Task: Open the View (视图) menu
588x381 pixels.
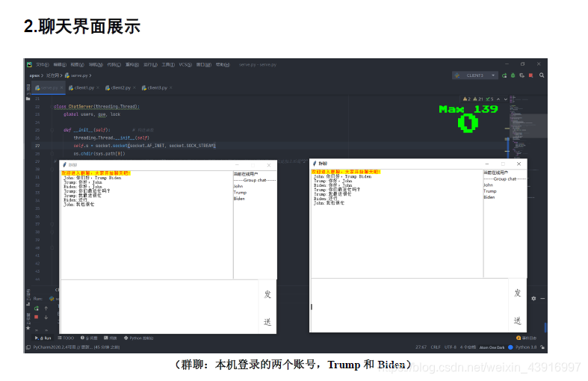Action: tap(78, 65)
